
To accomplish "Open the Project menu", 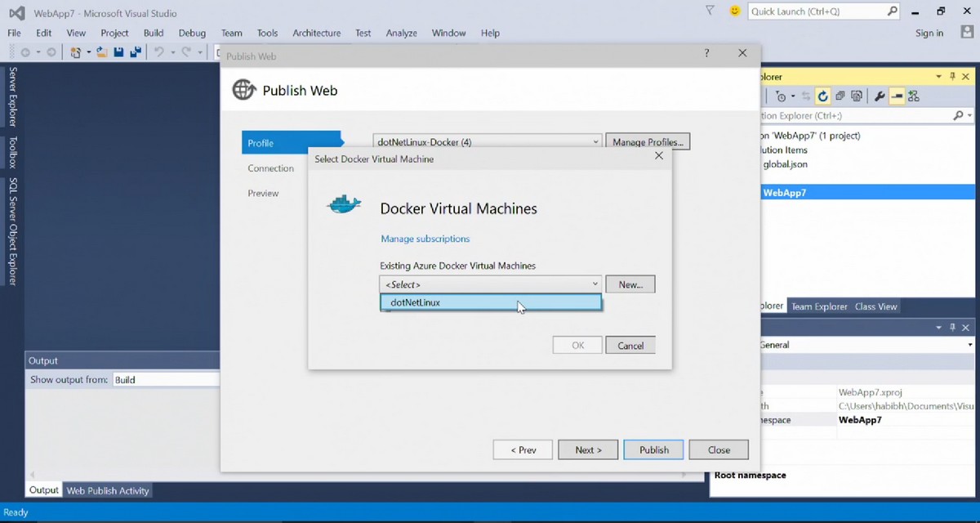I will click(115, 33).
